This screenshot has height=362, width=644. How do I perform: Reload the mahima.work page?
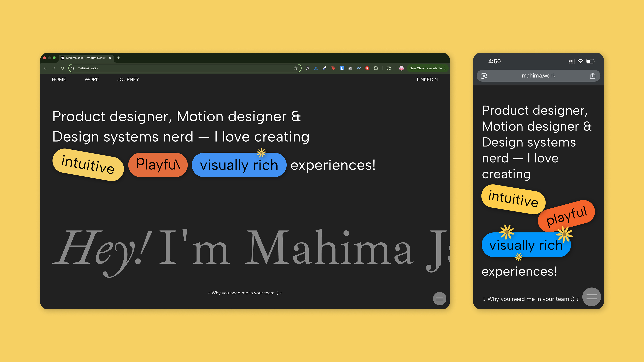[x=63, y=68]
